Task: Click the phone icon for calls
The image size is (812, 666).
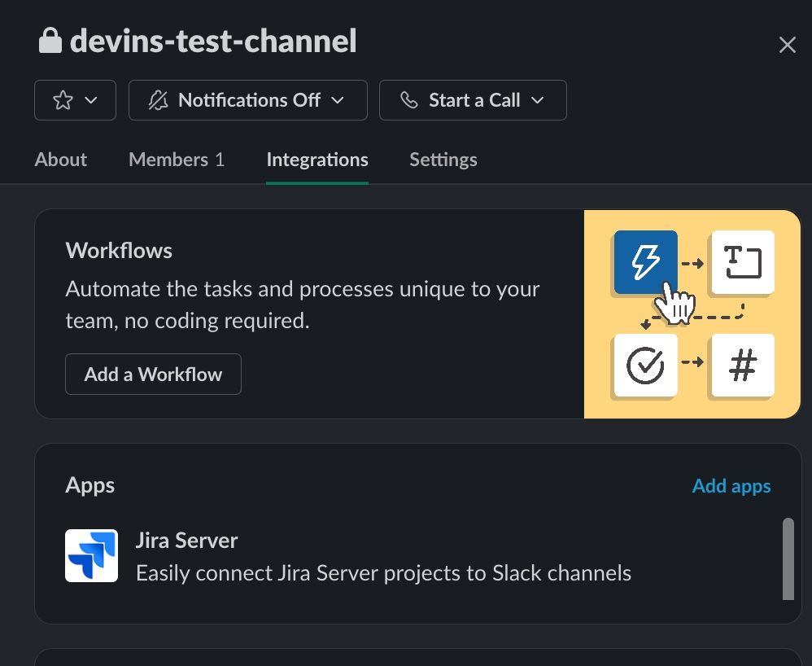Action: pyautogui.click(x=409, y=100)
